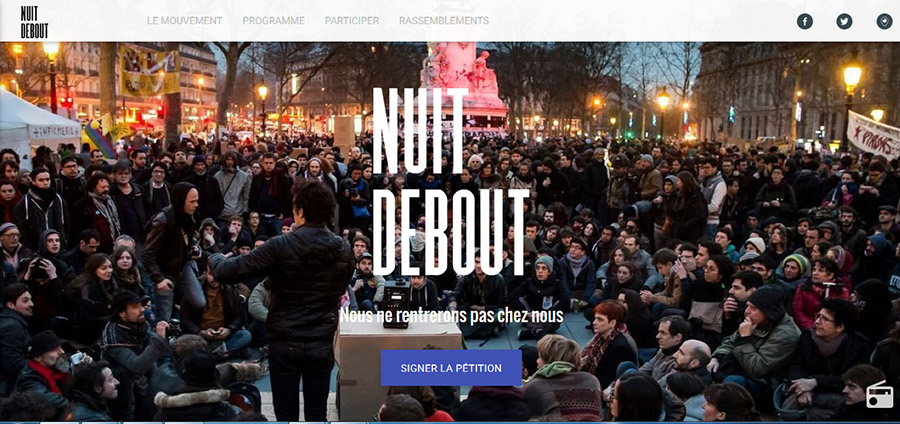Select Participer in the navigation bar
Image resolution: width=900 pixels, height=424 pixels.
(352, 21)
